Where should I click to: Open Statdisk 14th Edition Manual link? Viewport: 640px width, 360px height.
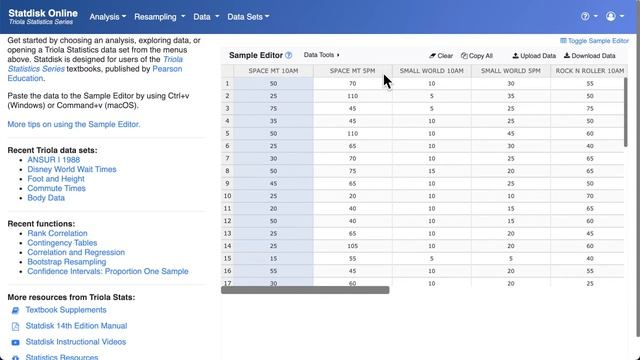(76, 326)
